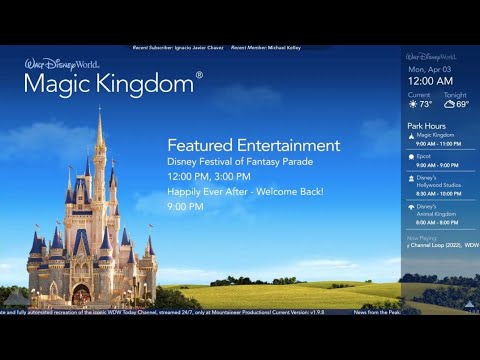Click '8:00 AM - 8:00 PM' Animal Kingdom hours
The height and width of the screenshot is (360, 480).
[437, 222]
